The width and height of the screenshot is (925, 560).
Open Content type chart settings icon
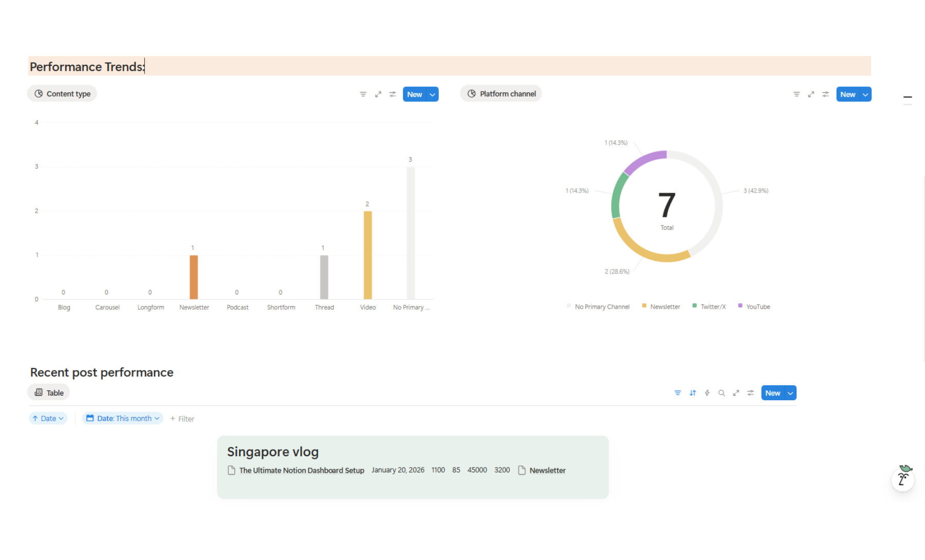393,95
